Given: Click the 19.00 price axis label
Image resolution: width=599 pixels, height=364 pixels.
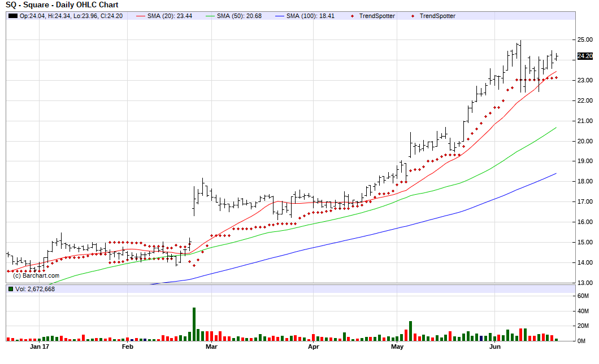Looking at the screenshot, I should 585,161.
